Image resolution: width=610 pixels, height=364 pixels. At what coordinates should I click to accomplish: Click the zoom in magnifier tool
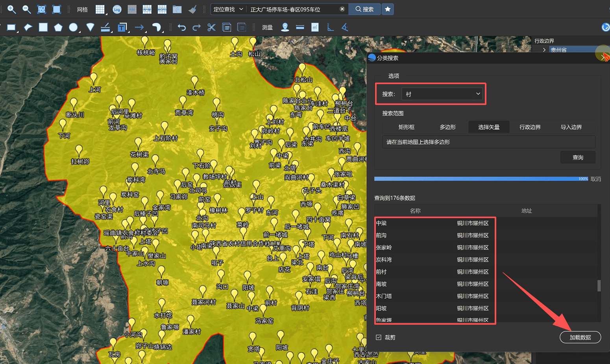pos(11,9)
